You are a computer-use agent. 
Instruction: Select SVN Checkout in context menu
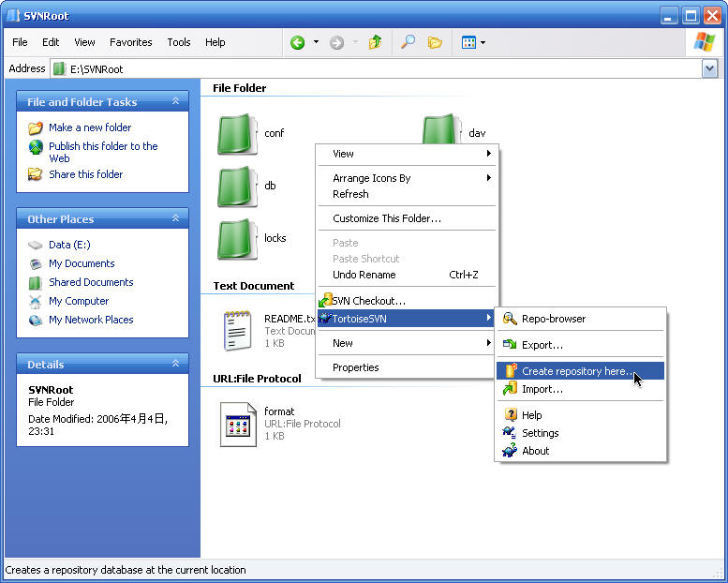pyautogui.click(x=368, y=301)
